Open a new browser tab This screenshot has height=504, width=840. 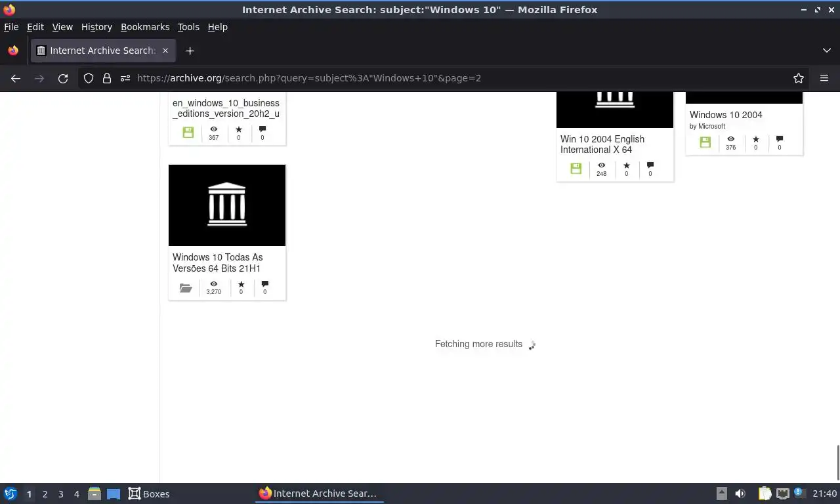pyautogui.click(x=190, y=51)
